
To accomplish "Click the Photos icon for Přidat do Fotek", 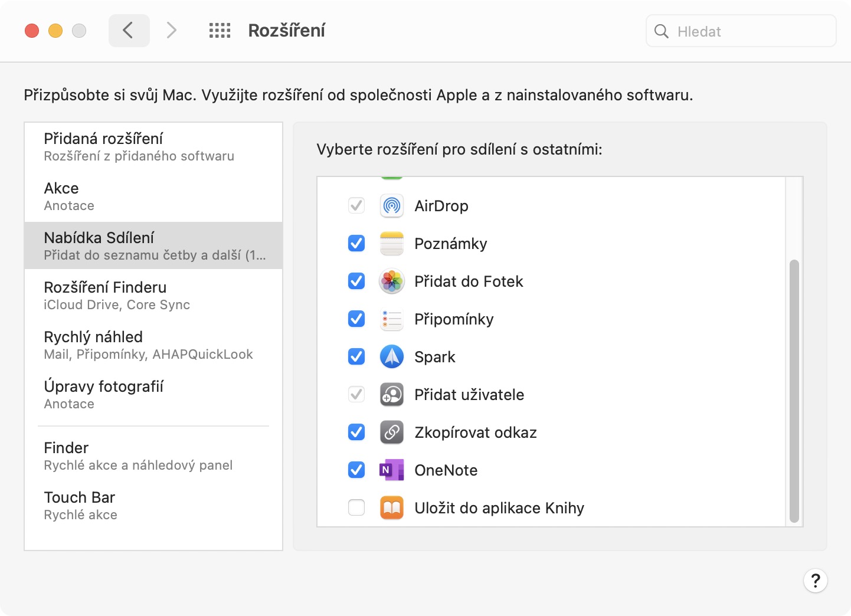I will [x=391, y=281].
